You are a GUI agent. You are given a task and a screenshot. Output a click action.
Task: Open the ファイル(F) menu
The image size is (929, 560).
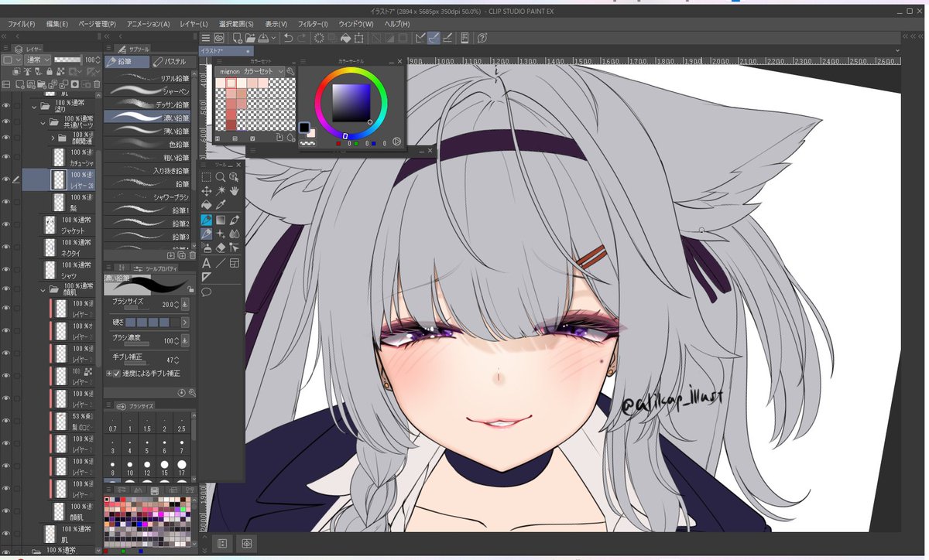(21, 24)
